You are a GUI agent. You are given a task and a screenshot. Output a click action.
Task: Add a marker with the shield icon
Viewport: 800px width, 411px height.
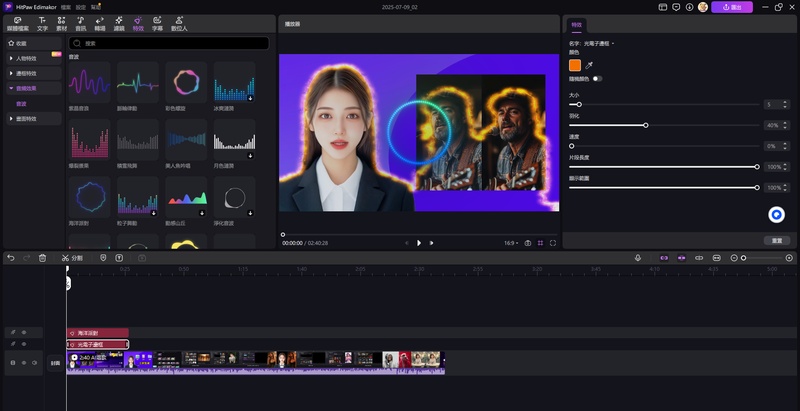pos(103,258)
